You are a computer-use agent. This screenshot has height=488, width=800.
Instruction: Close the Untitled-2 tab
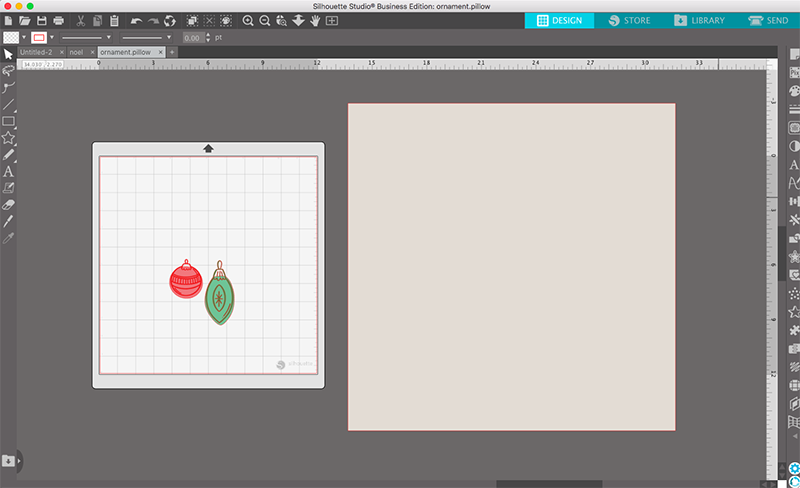click(62, 52)
